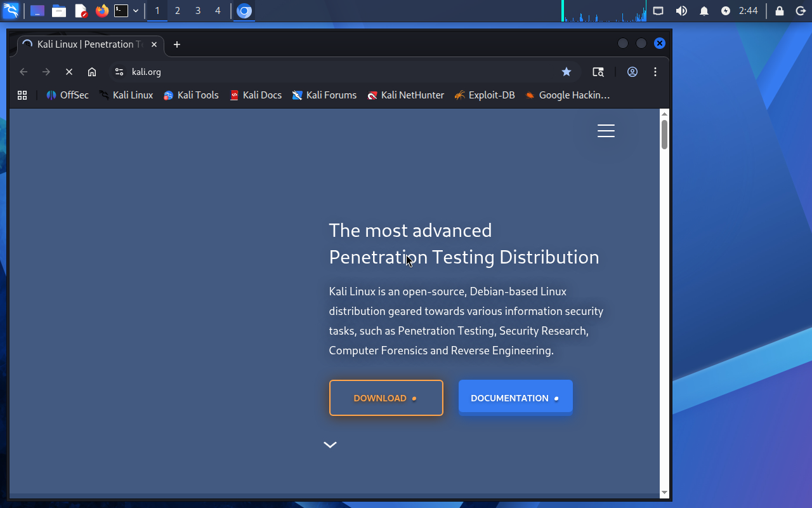Click the scroll-down chevron below buttons
The image size is (812, 508).
coord(330,444)
